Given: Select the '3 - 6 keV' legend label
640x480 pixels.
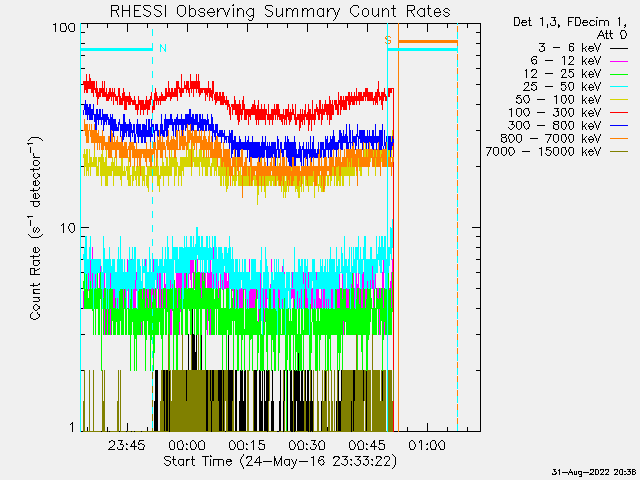Looking at the screenshot, I should tap(570, 48).
